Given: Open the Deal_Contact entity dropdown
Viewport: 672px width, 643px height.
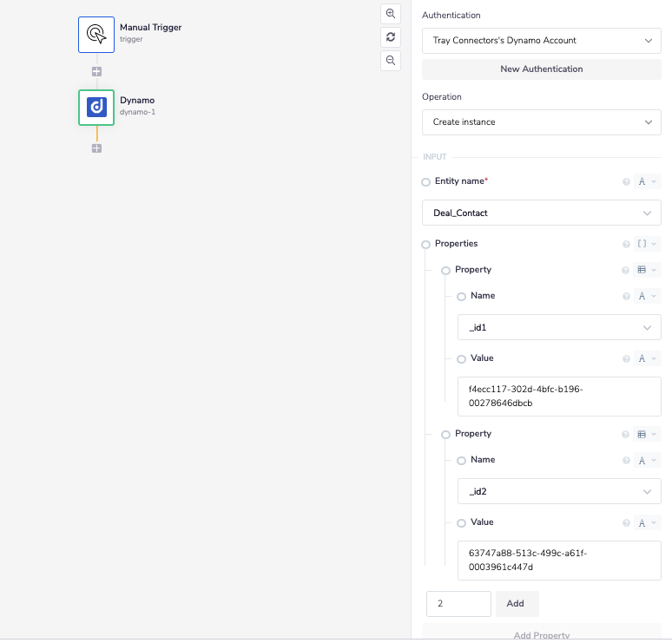Looking at the screenshot, I should click(x=541, y=213).
